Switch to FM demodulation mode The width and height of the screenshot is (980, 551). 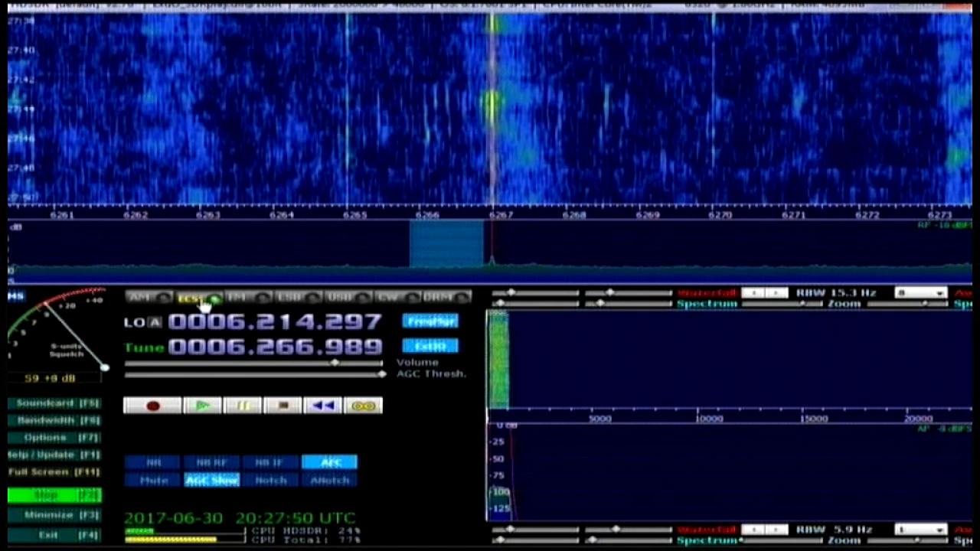click(x=249, y=297)
